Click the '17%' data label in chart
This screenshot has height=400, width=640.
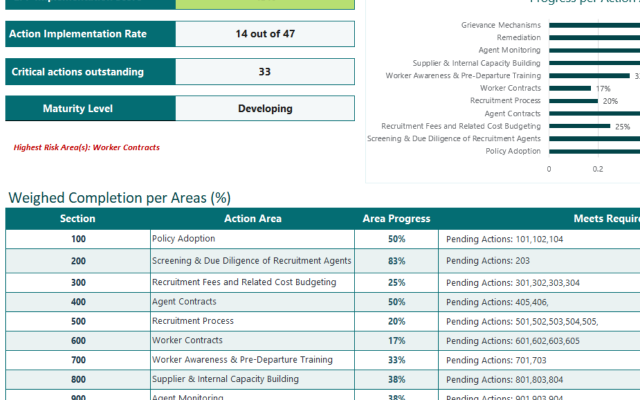[x=603, y=89]
